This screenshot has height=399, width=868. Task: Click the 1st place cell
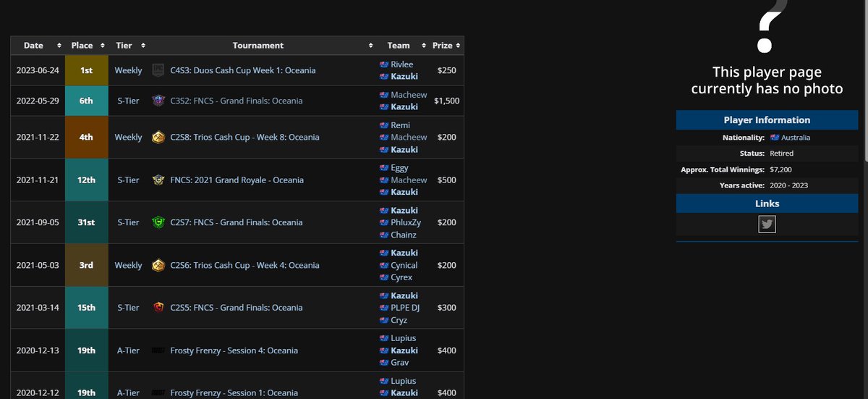click(x=86, y=70)
